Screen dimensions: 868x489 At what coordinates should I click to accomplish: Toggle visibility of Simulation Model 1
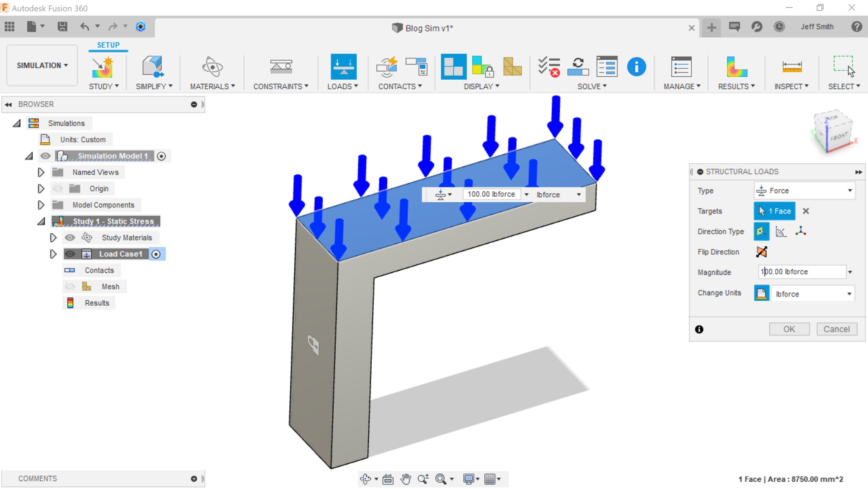[45, 156]
